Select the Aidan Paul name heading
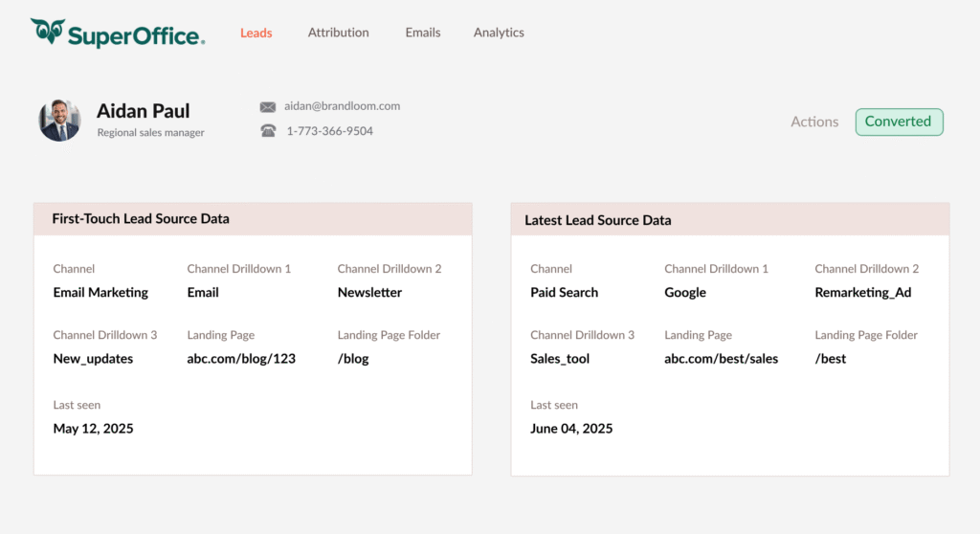 click(144, 111)
